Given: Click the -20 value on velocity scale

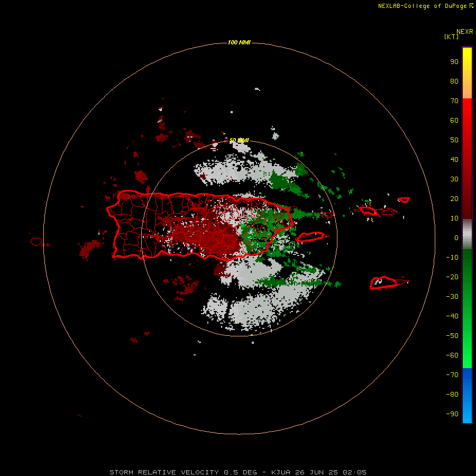Looking at the screenshot, I should [x=452, y=277].
